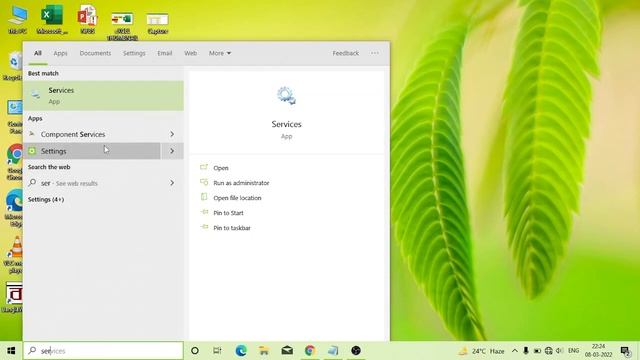Switch to the All search tab
The height and width of the screenshot is (360, 640).
[x=38, y=53]
